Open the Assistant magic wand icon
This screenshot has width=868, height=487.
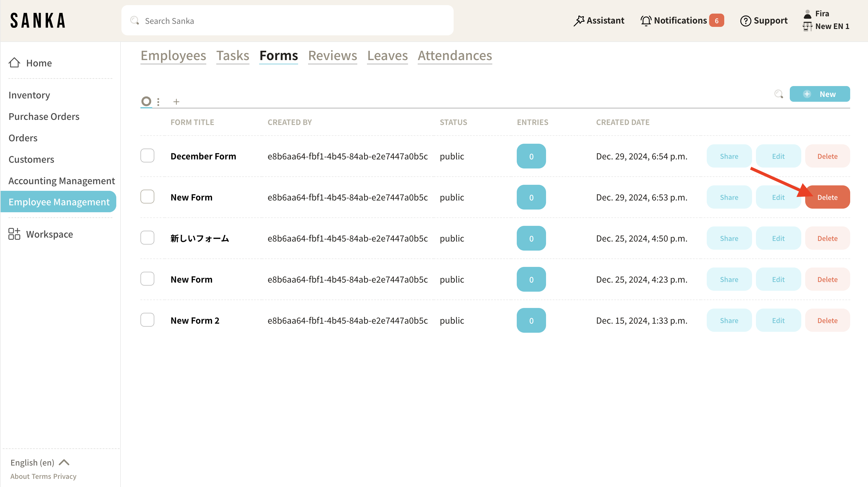click(579, 21)
